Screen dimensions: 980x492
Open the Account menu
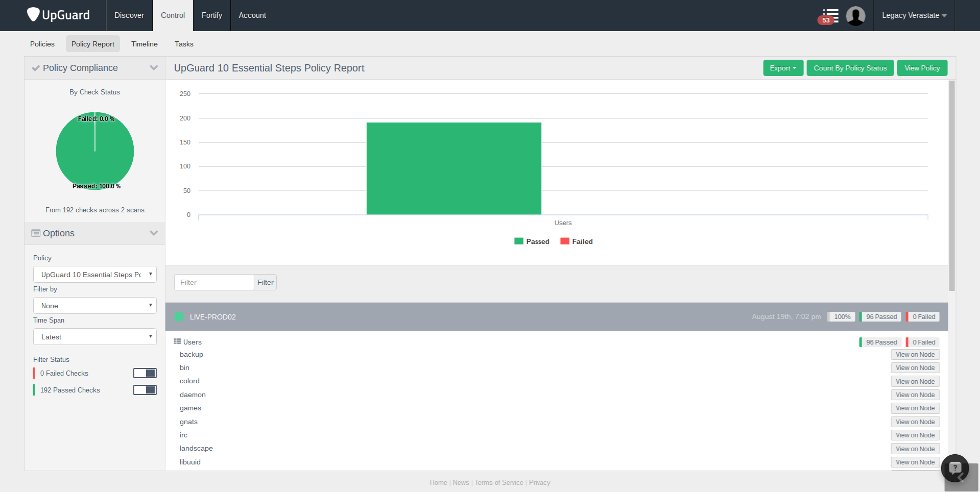[x=252, y=15]
